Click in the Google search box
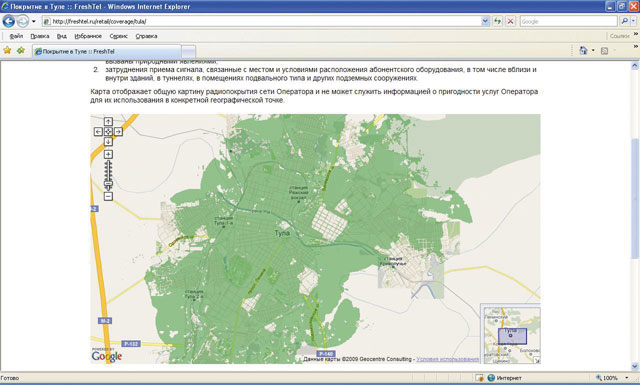Screen dimensions: 640x385 tap(568, 21)
